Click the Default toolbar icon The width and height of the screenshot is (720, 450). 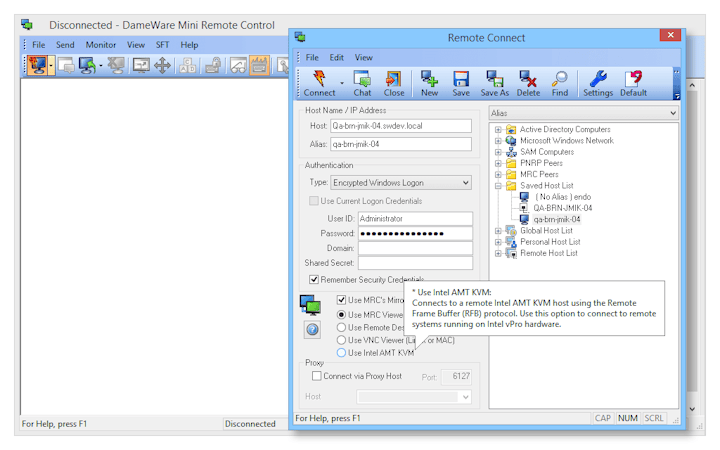point(633,84)
